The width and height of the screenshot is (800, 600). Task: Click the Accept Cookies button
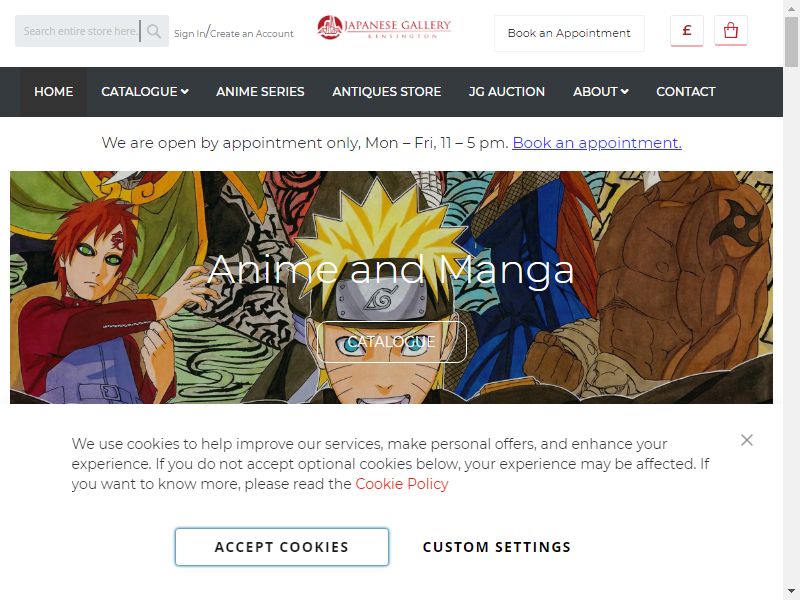[x=282, y=547]
